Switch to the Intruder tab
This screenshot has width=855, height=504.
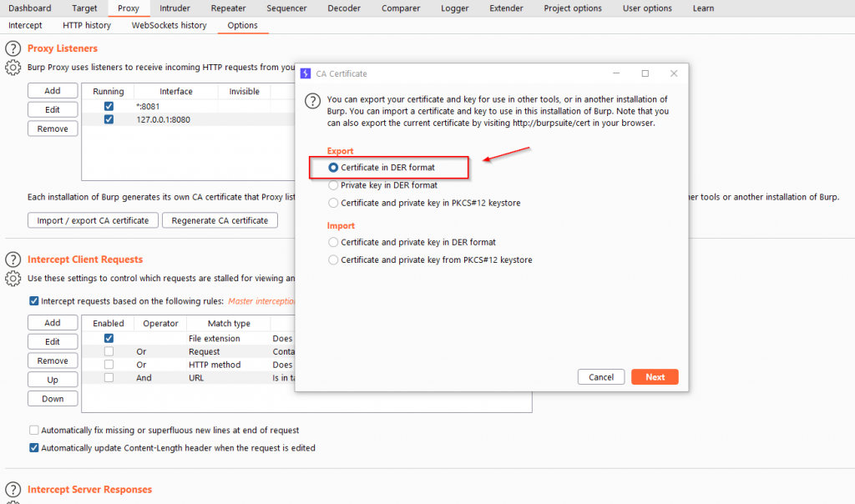(x=175, y=8)
